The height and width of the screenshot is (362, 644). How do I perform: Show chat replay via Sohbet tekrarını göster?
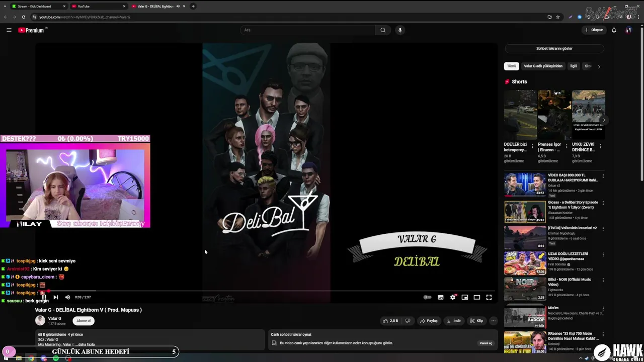pos(554,49)
